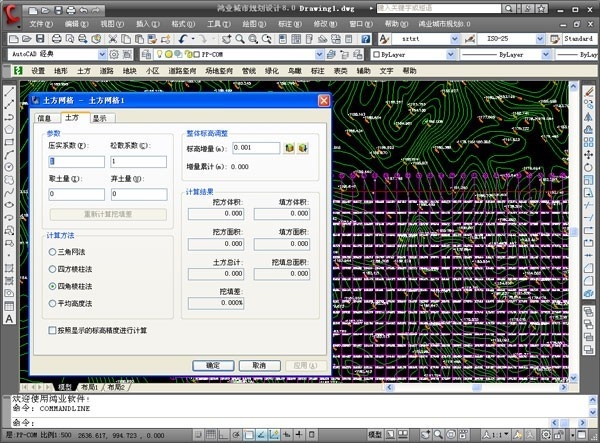Screen dimensions: 600x443
Task: Click the elevation decrease icon beside 标高增量
Action: (x=302, y=148)
